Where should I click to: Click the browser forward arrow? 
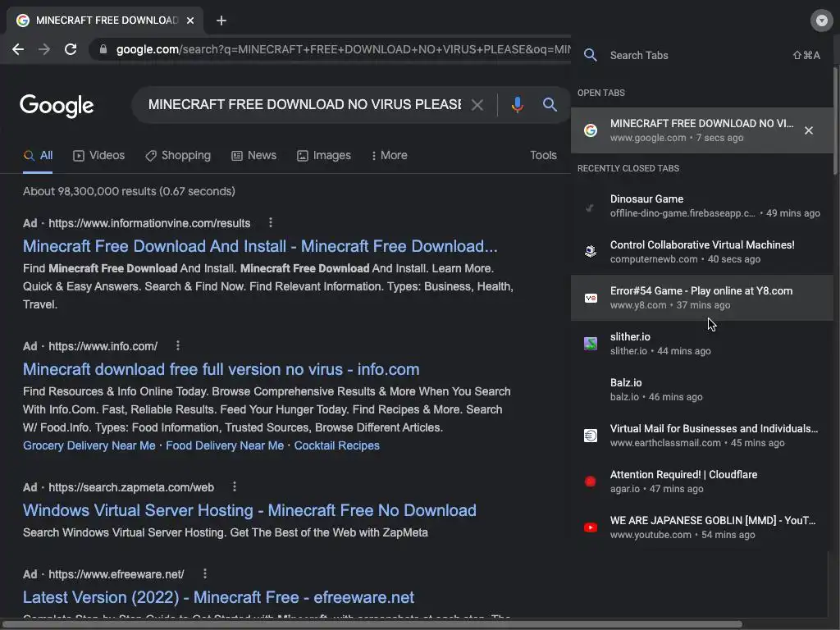coord(44,49)
